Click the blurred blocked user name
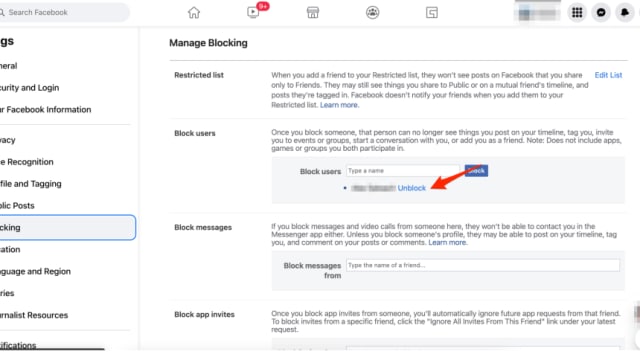This screenshot has width=640, height=360. 373,188
